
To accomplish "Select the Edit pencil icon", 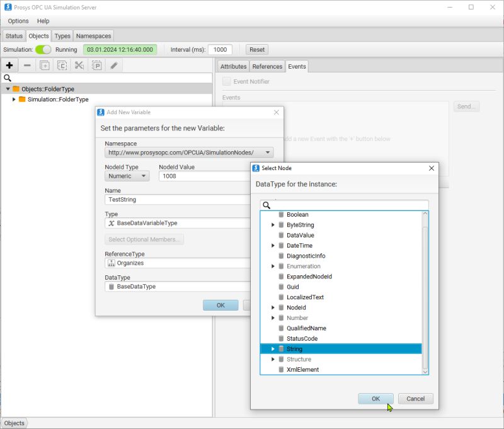I will click(114, 65).
